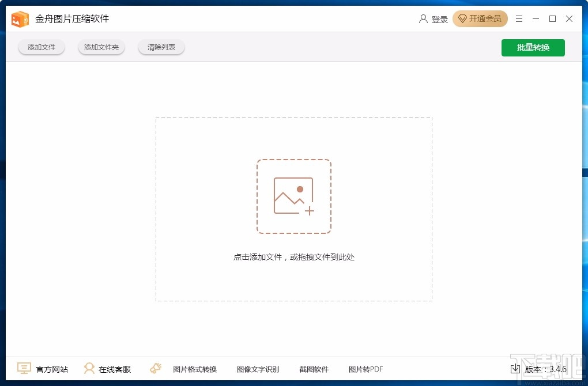Open the 官方网站 link
This screenshot has height=386, width=588.
52,369
